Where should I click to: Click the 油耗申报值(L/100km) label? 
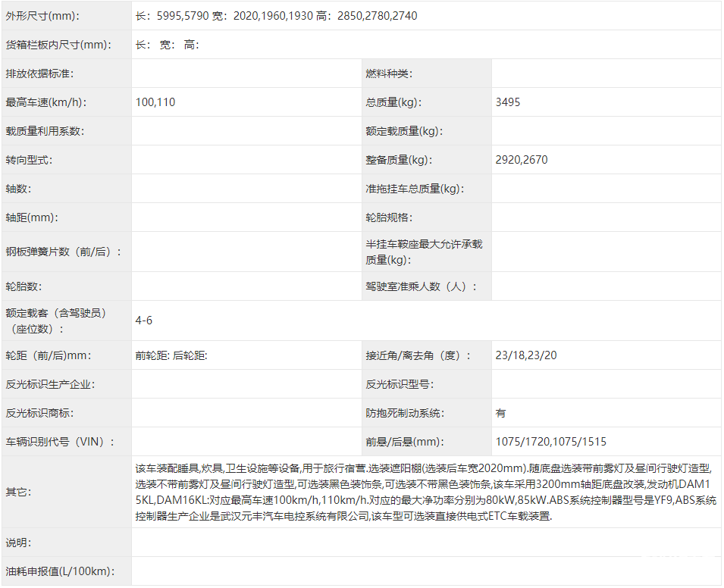pos(60,572)
